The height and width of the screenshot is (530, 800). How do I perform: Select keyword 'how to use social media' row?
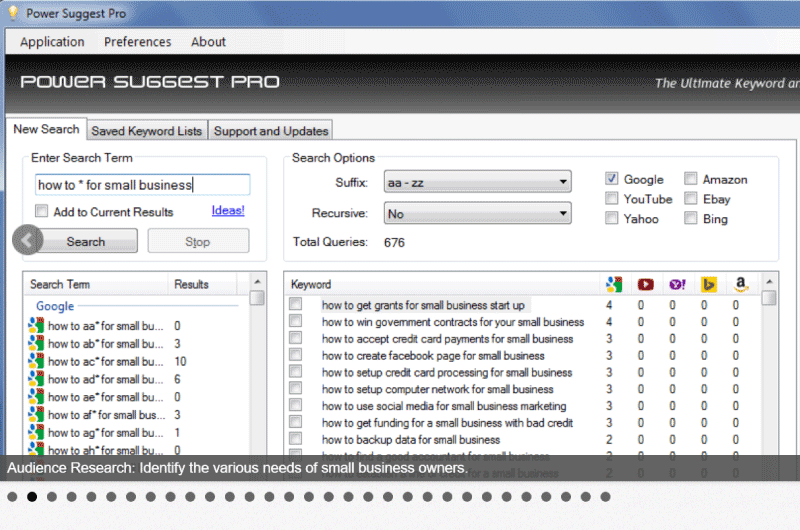point(444,406)
